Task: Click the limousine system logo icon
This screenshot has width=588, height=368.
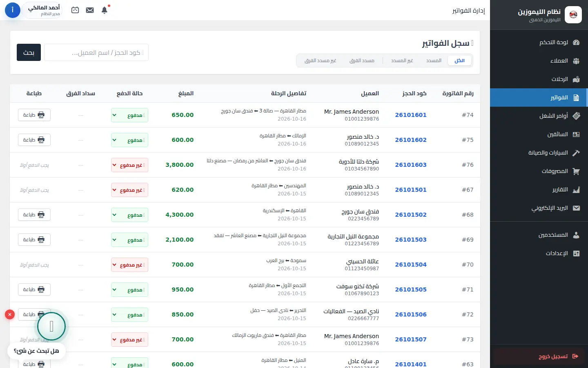Action: (x=573, y=15)
